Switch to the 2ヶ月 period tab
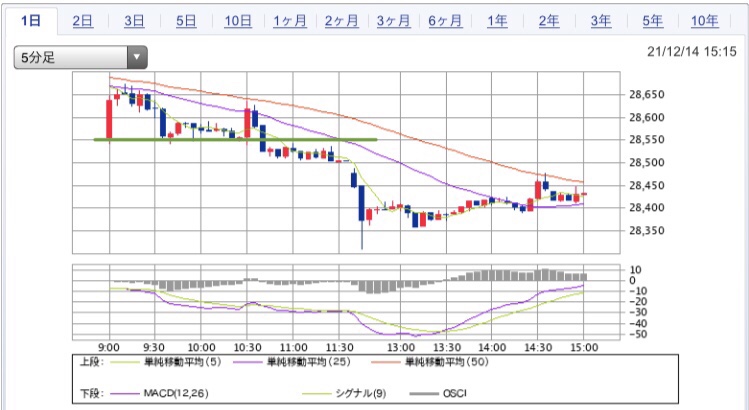This screenshot has width=749, height=410. pyautogui.click(x=342, y=21)
